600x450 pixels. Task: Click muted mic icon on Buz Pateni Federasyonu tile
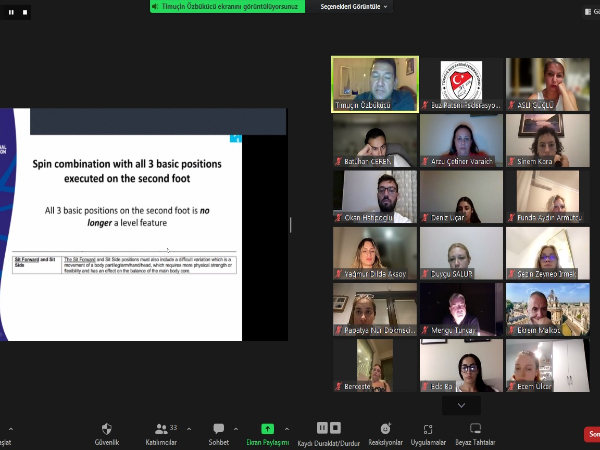click(425, 105)
